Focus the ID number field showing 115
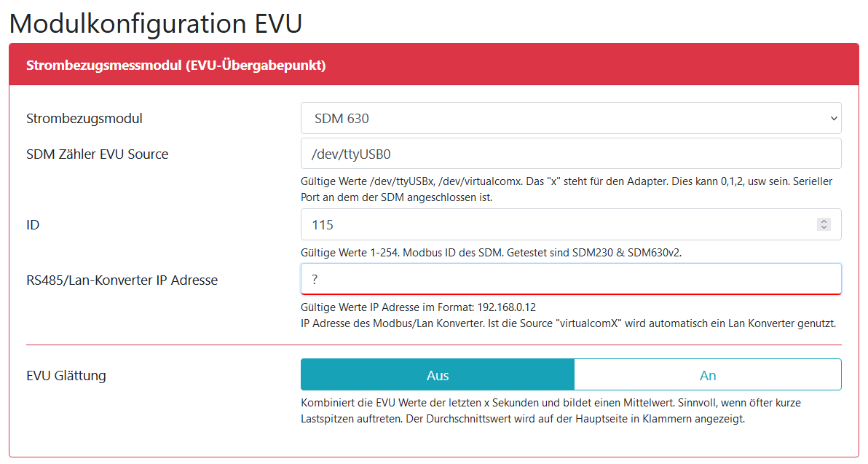The height and width of the screenshot is (464, 868). 553,224
